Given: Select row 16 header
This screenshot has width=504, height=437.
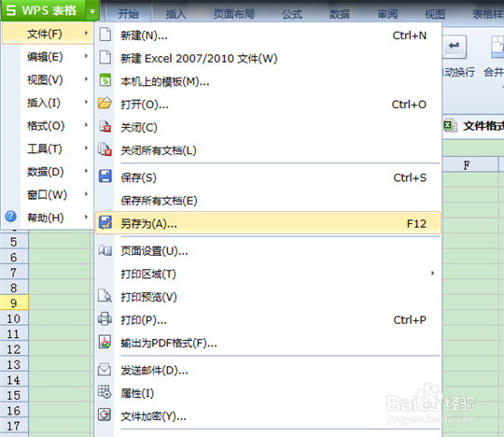Looking at the screenshot, I should [x=14, y=411].
